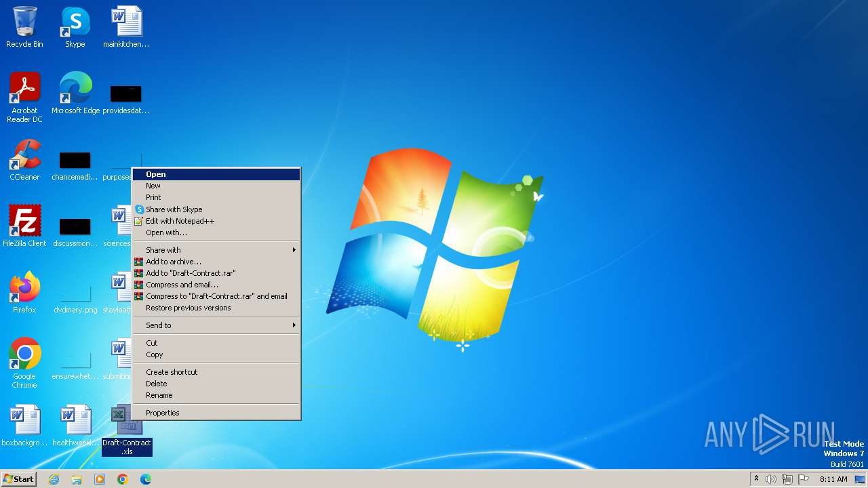
Task: Choose New in the context menu
Action: [216, 186]
